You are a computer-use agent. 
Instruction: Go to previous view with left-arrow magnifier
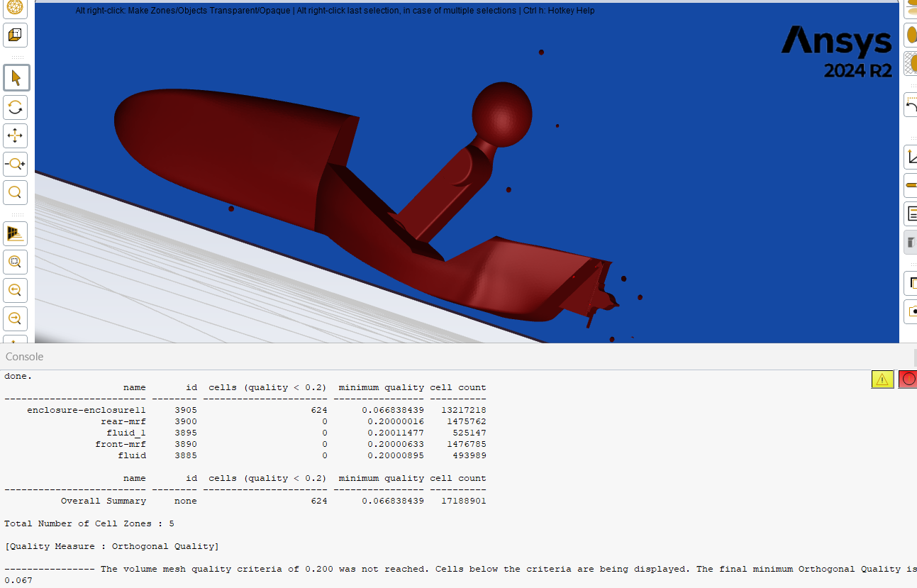(x=16, y=290)
